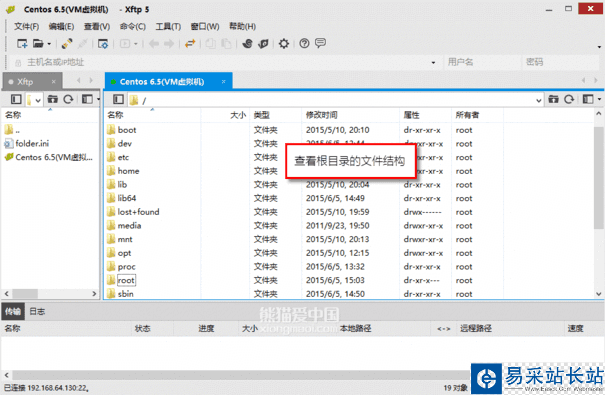Click the Copy icon in the toolbar
This screenshot has height=395, width=605.
point(211,44)
